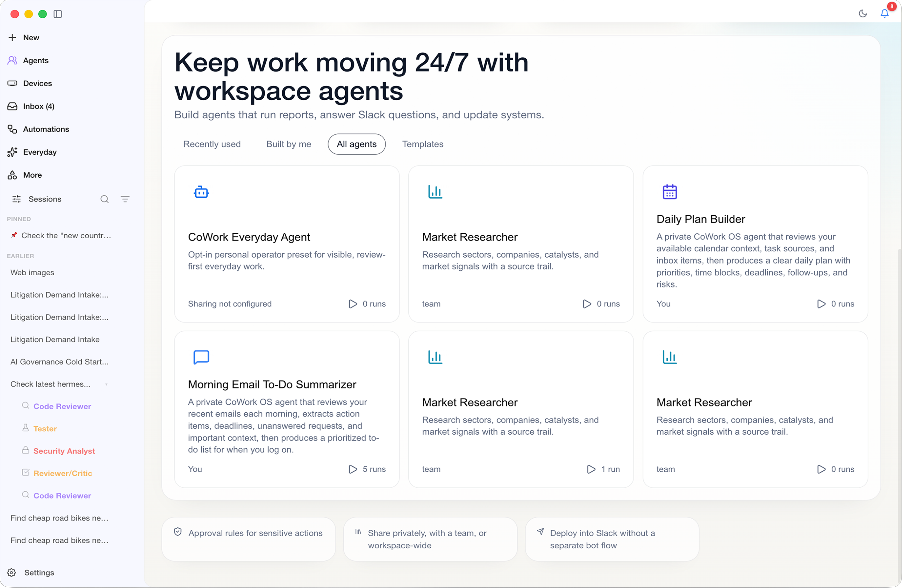Switch to Built by me tab
Viewport: 911px width, 588px height.
coord(289,144)
